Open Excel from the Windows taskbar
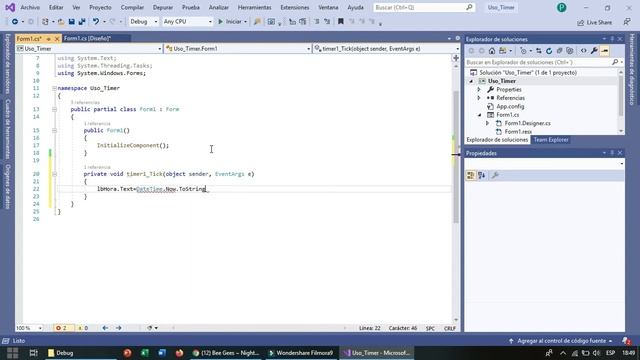Image resolution: width=640 pixels, height=360 pixels. pos(145,353)
